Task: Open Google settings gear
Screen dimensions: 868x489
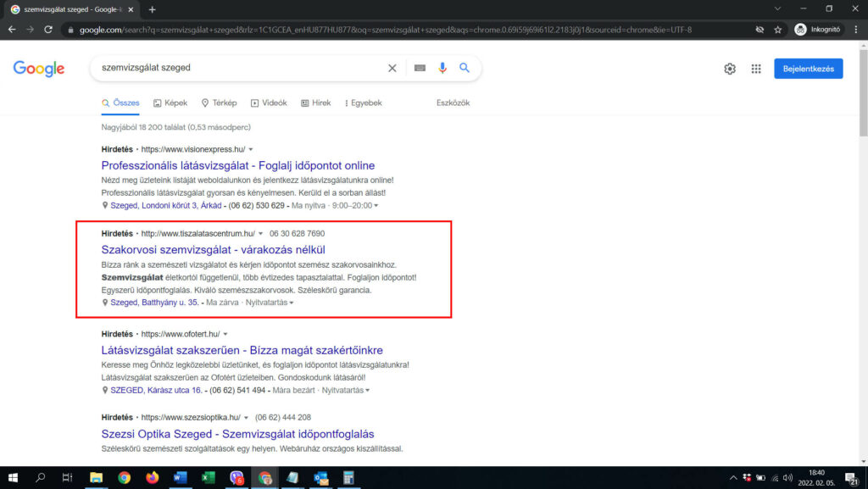Action: click(x=730, y=69)
